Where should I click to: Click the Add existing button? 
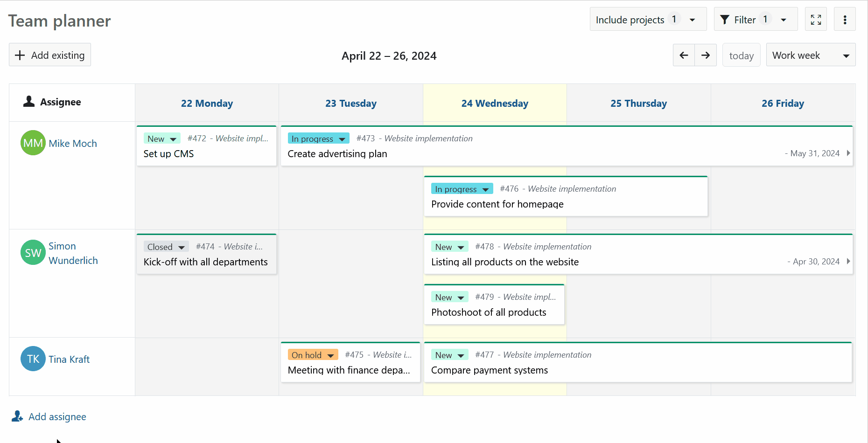pos(49,55)
